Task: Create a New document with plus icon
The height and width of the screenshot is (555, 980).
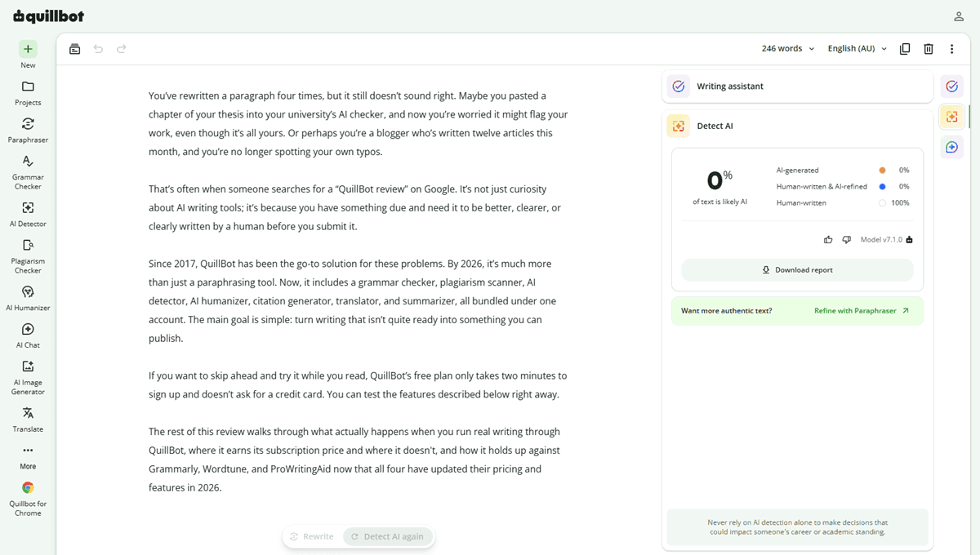Action: click(28, 55)
